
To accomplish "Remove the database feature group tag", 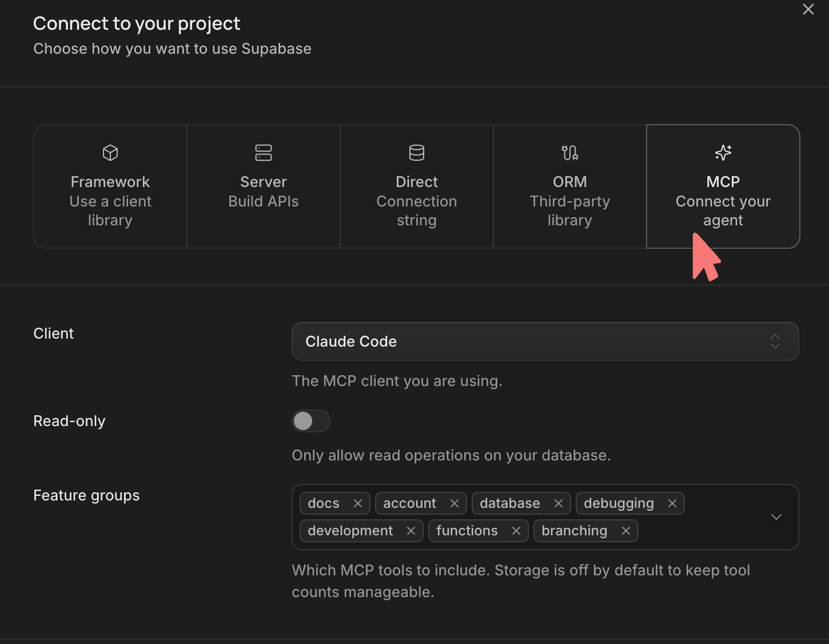I will (x=559, y=503).
